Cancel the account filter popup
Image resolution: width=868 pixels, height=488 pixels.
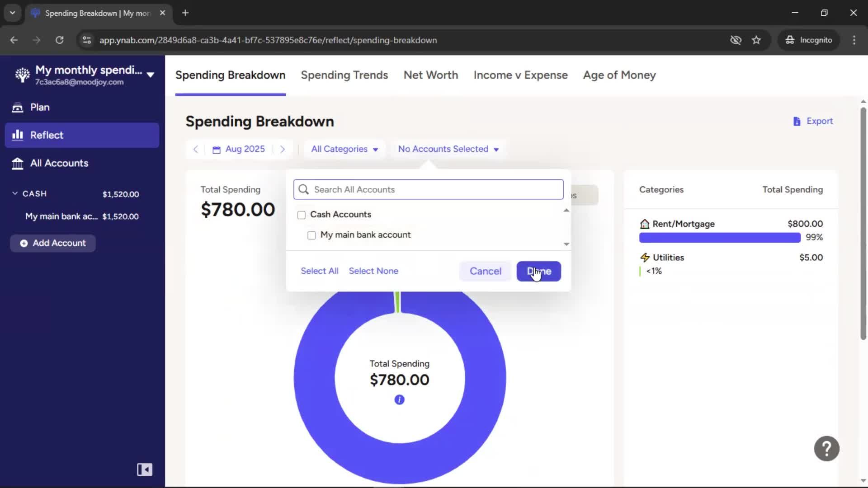486,271
